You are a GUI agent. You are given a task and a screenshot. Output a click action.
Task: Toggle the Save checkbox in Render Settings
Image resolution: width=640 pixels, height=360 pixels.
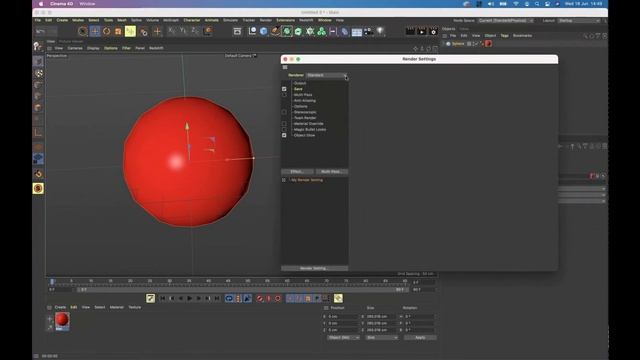pyautogui.click(x=284, y=89)
